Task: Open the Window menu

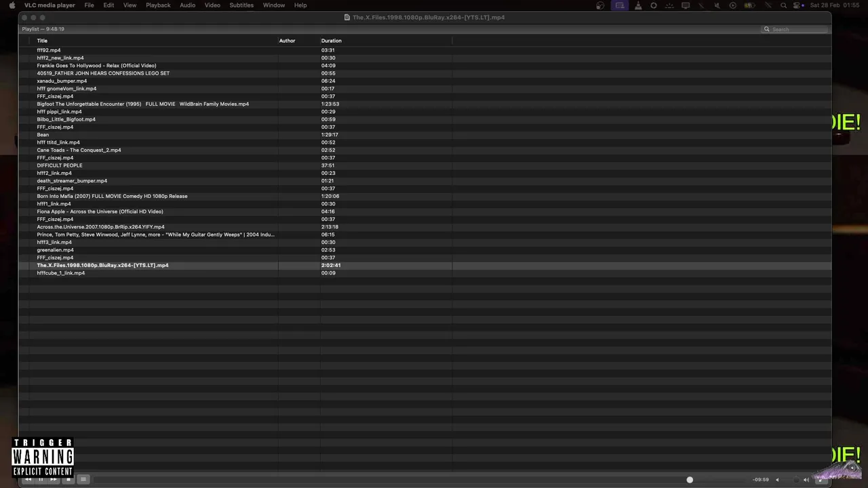Action: pos(274,5)
